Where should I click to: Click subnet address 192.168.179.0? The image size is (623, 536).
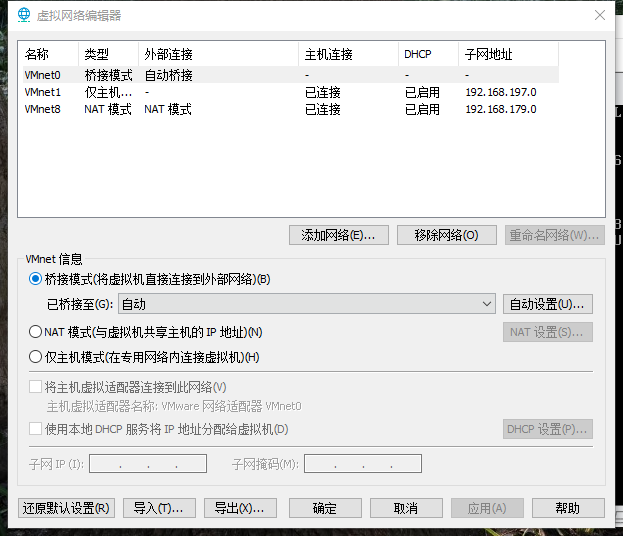[501, 109]
